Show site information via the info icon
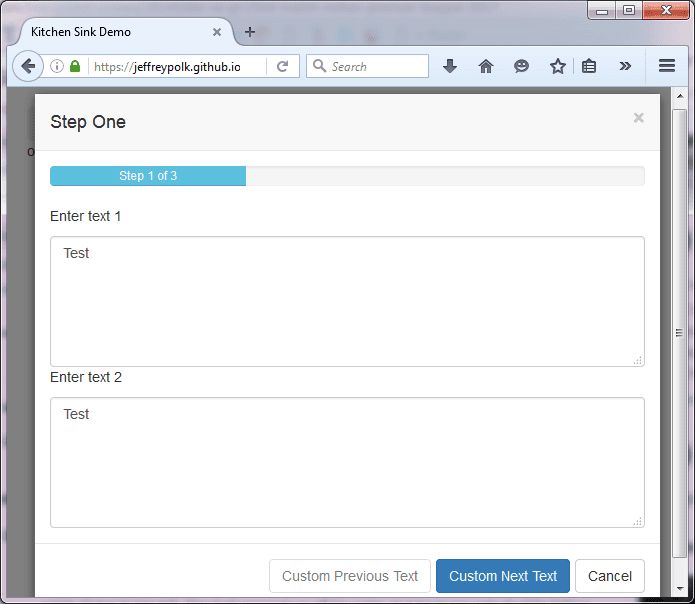695x604 pixels. (57, 66)
